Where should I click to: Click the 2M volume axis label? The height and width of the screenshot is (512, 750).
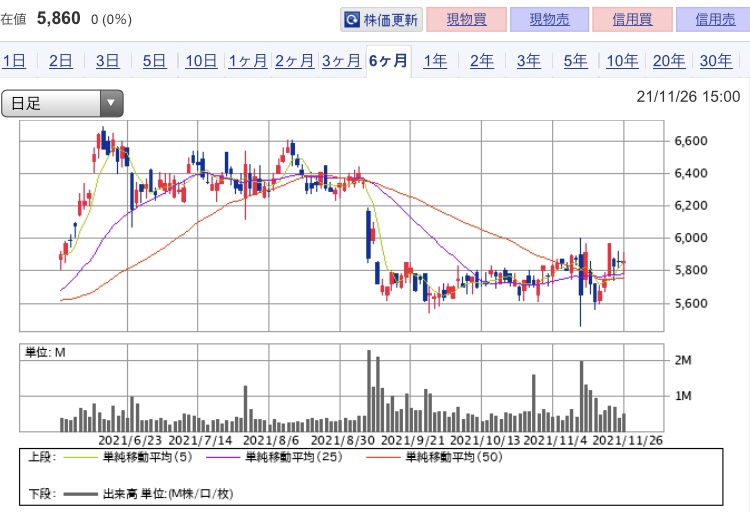tap(683, 360)
